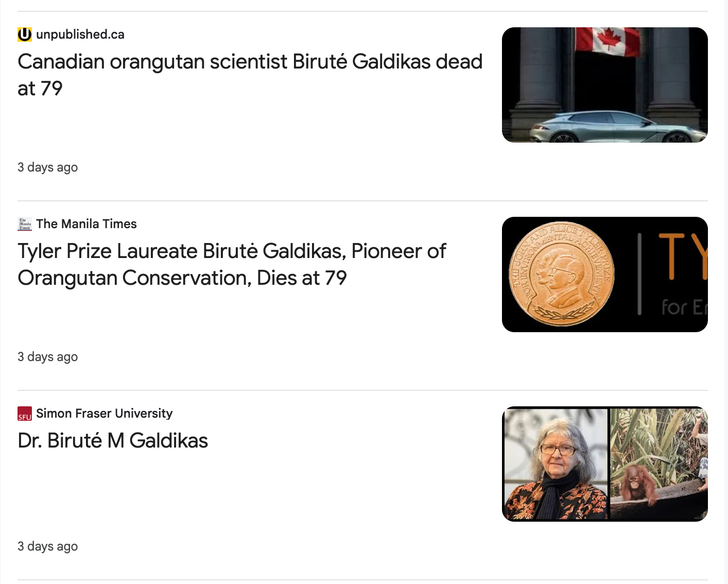Viewport: 728px width, 584px height.
Task: Click the Canadian flag in the first thumbnail
Action: 608,41
